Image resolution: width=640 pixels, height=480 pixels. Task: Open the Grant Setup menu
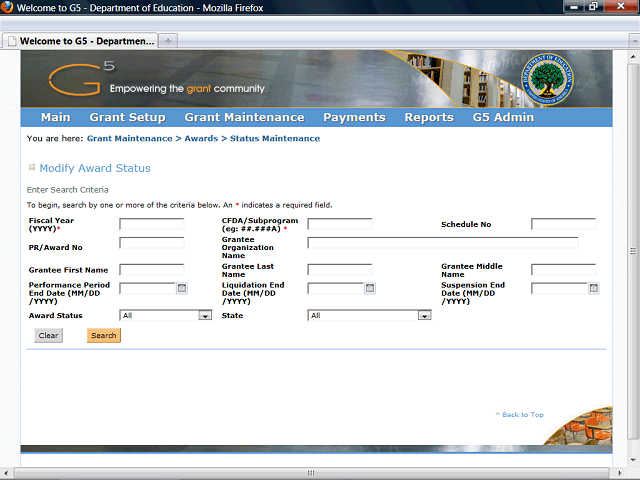point(127,117)
